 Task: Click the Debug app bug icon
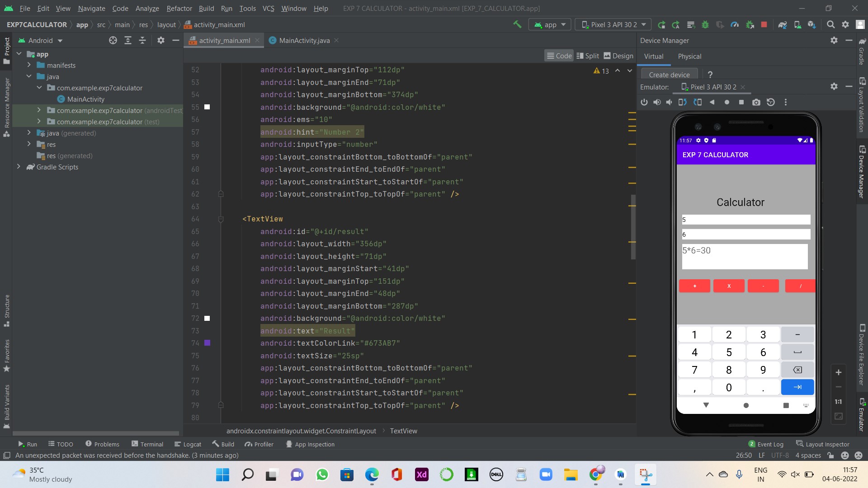point(705,24)
